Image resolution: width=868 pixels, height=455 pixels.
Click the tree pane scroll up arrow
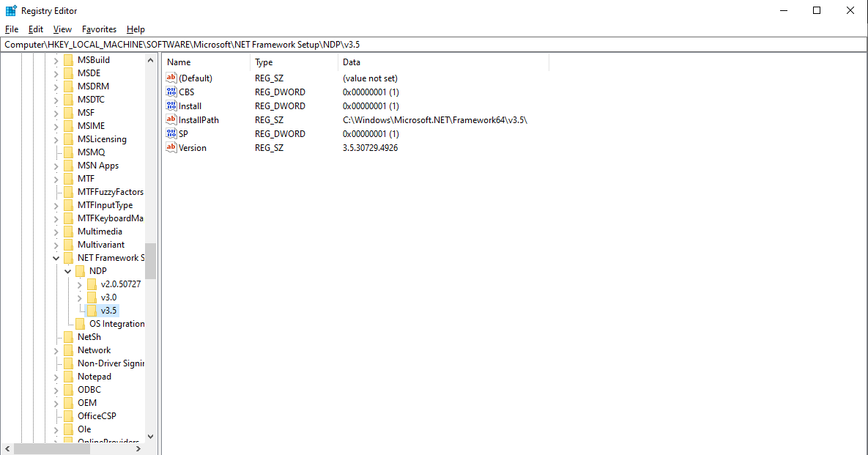(x=151, y=60)
